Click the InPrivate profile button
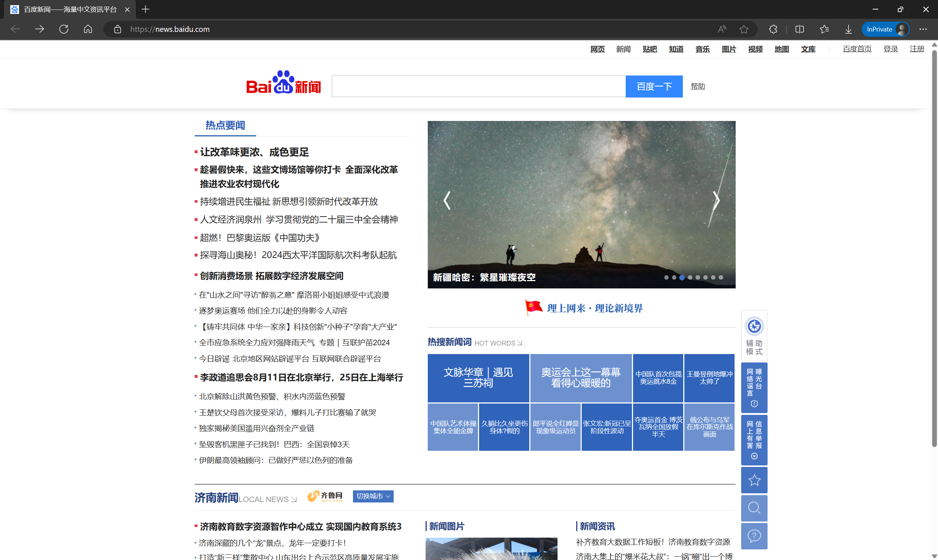This screenshot has width=938, height=560. (885, 29)
